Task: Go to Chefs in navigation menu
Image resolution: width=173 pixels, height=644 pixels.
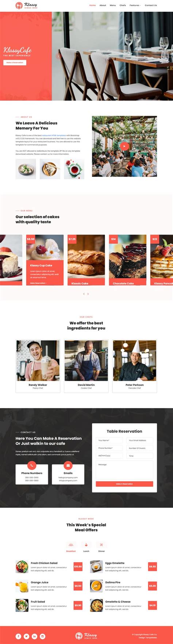Action: tap(123, 5)
